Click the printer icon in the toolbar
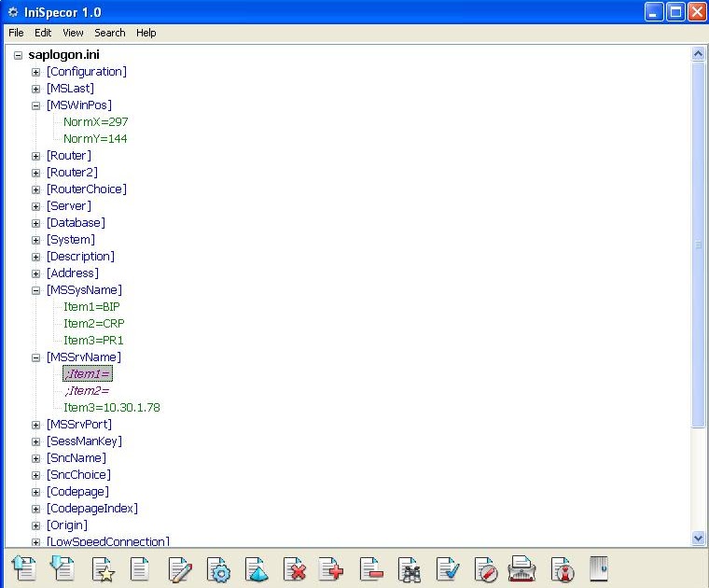This screenshot has height=588, width=709. (521, 568)
